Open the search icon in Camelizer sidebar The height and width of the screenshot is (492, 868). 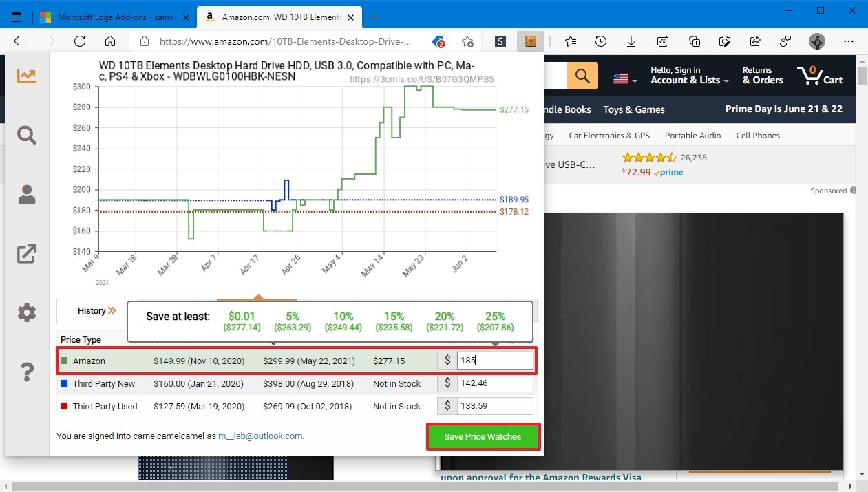tap(27, 136)
